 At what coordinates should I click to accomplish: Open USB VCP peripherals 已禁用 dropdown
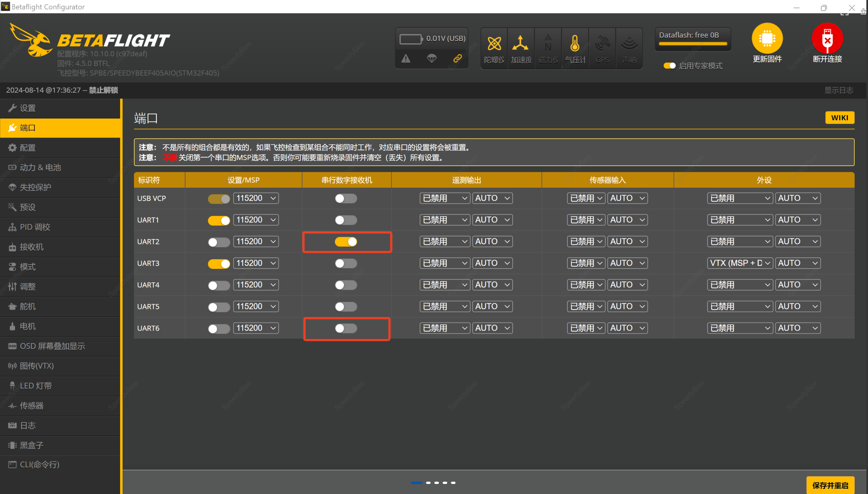click(x=740, y=198)
